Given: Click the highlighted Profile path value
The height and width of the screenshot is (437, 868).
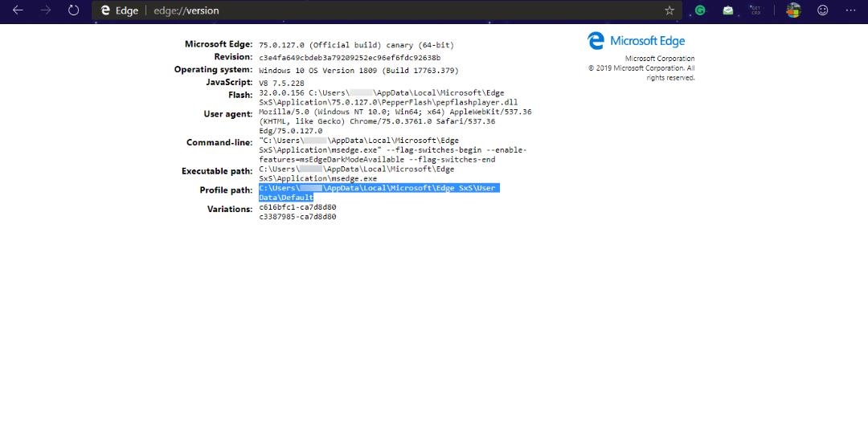Looking at the screenshot, I should (379, 193).
